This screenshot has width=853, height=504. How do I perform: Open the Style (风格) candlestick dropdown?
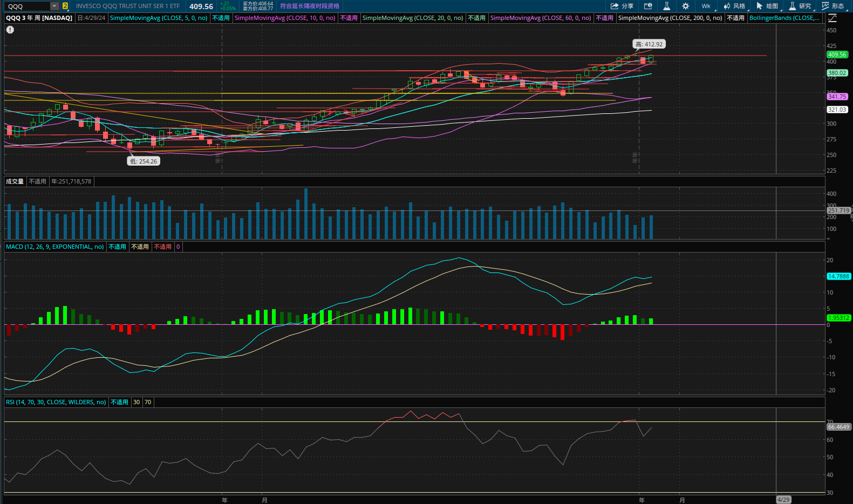734,6
